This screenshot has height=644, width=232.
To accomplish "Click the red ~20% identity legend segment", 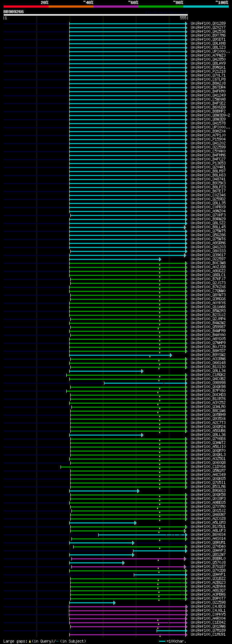I will 26,6.
